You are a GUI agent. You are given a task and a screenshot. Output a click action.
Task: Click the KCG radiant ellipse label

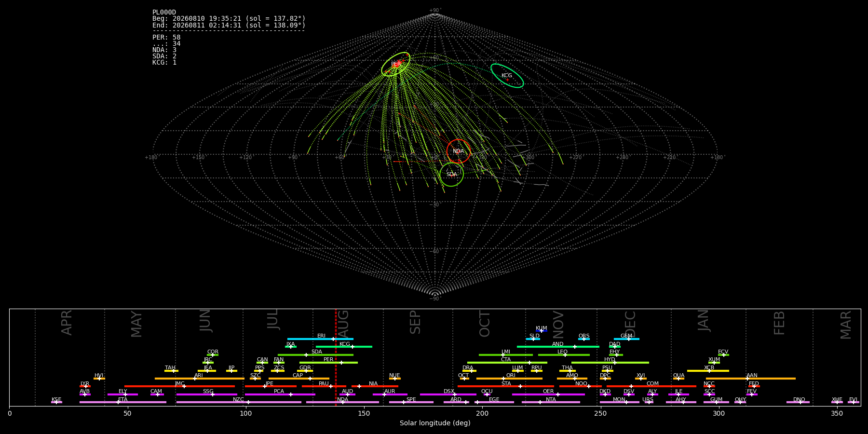coord(507,75)
